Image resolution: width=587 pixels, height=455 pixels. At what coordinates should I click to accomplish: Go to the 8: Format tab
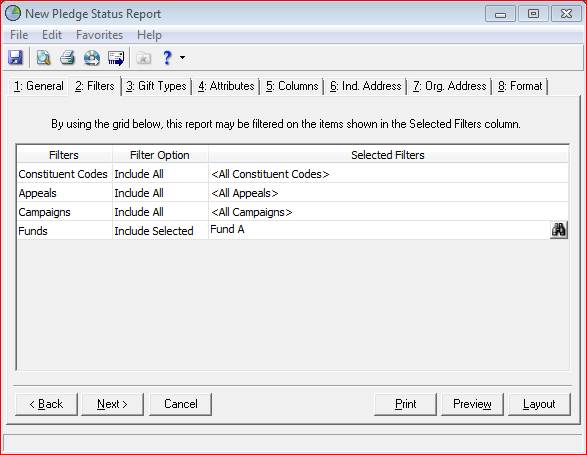point(520,86)
